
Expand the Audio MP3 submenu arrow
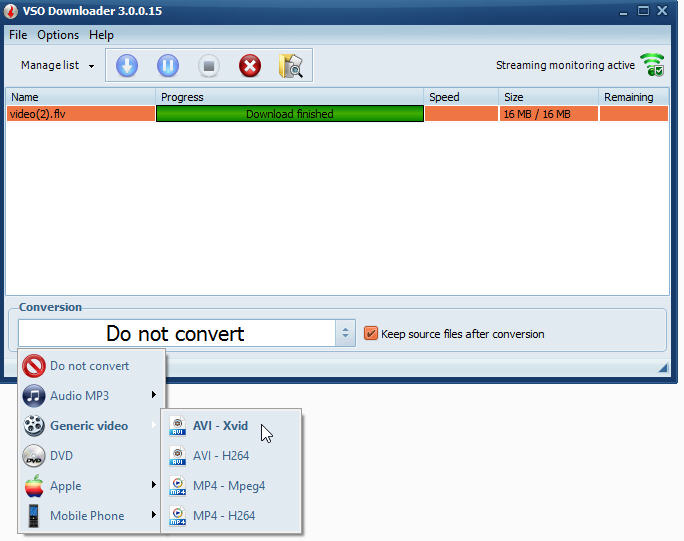pos(154,395)
